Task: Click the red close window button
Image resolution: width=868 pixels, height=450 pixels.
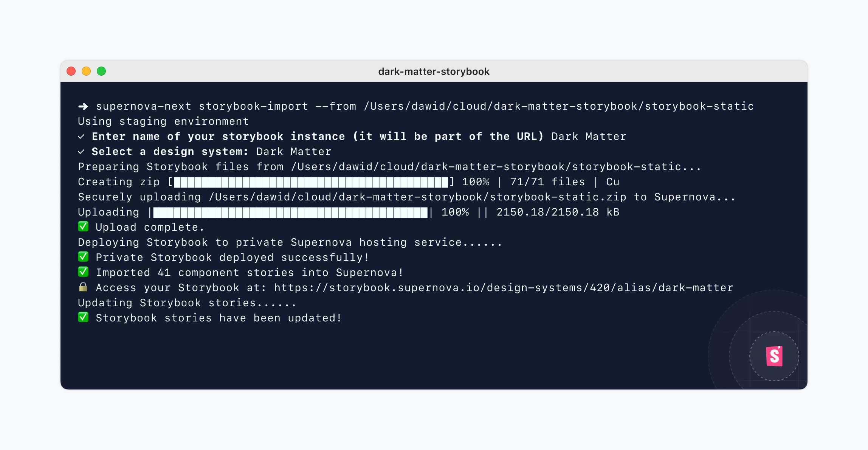Action: [71, 71]
